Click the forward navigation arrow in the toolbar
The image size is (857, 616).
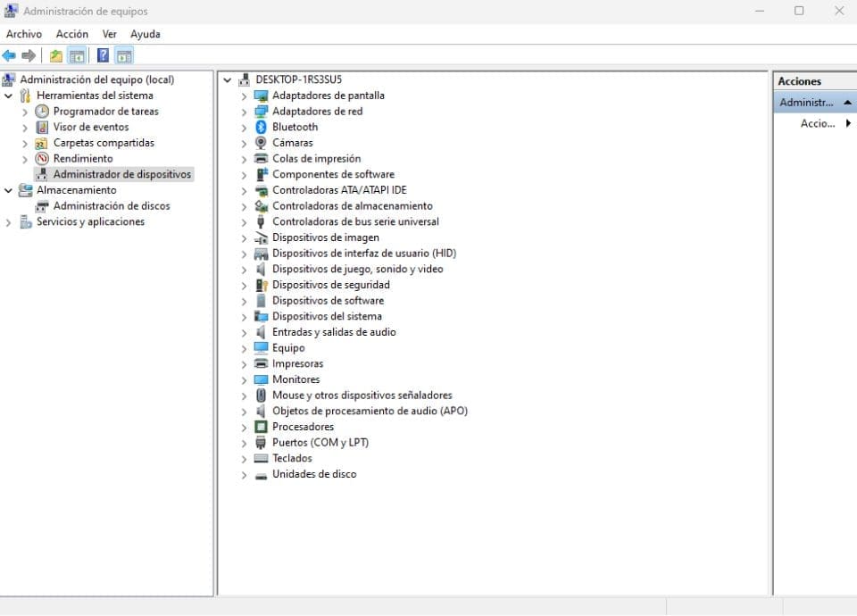(x=28, y=54)
